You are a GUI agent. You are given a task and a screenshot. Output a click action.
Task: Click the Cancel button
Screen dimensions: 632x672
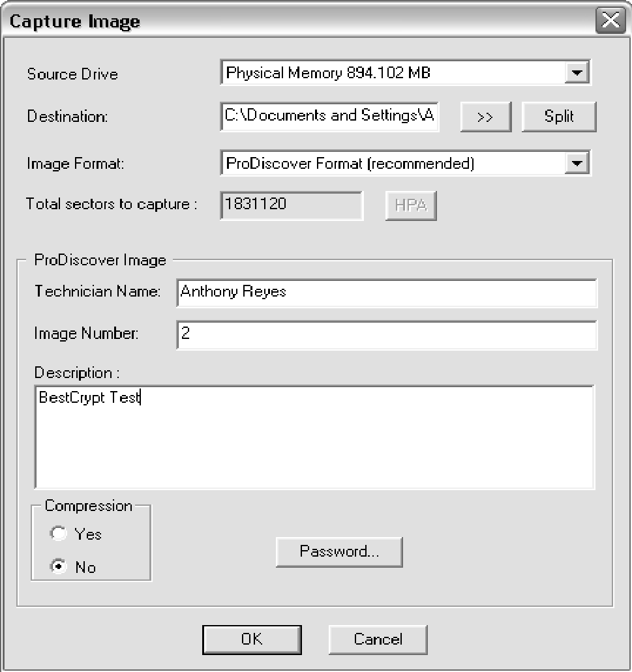coord(378,639)
